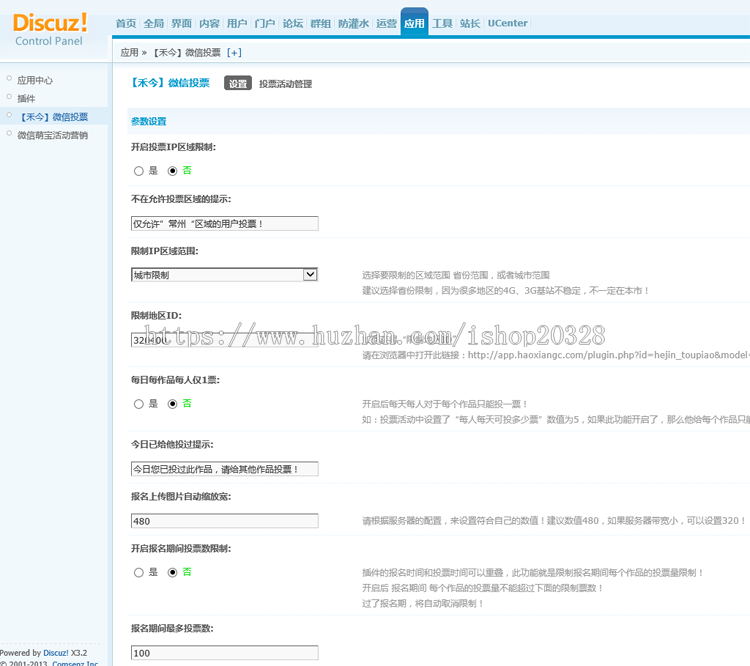
Task: Open the 界面 top navigation item
Action: 181,23
